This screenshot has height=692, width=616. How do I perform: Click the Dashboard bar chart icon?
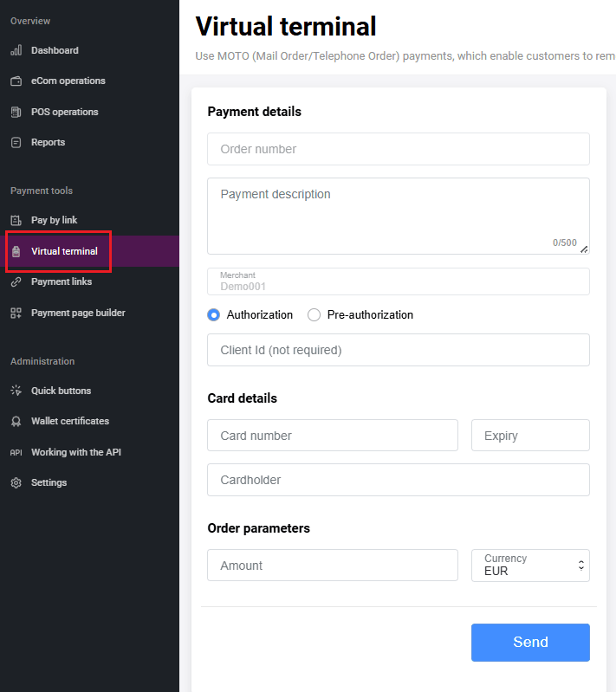16,50
